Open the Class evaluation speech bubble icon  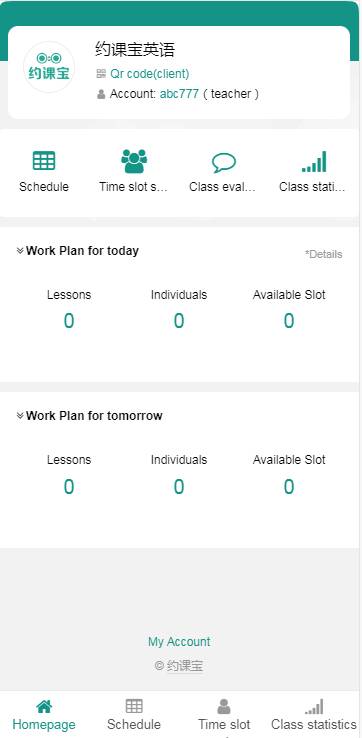224,163
